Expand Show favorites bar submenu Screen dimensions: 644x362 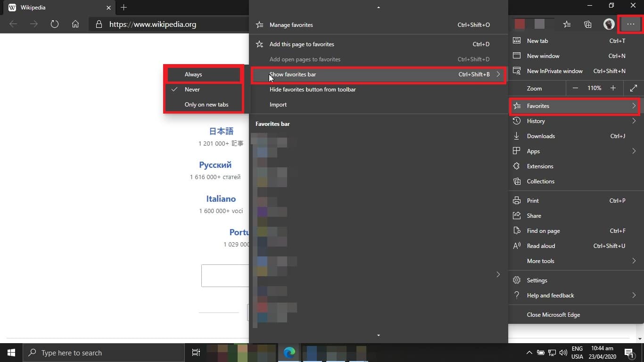coord(378,74)
